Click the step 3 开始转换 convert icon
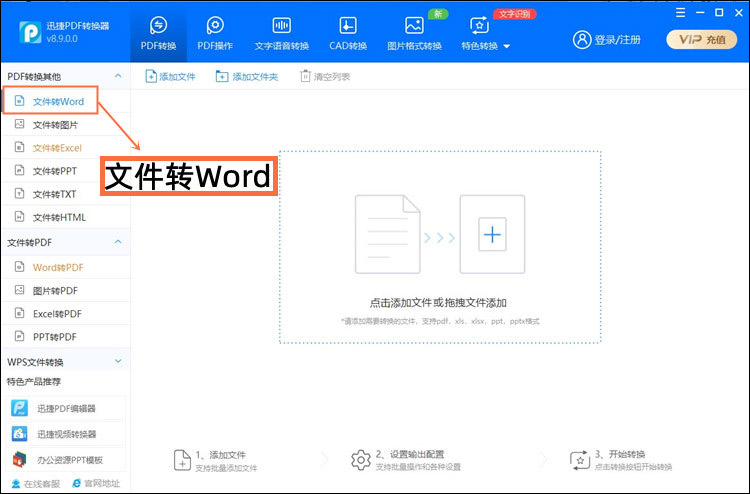The height and width of the screenshot is (494, 750). [x=580, y=460]
